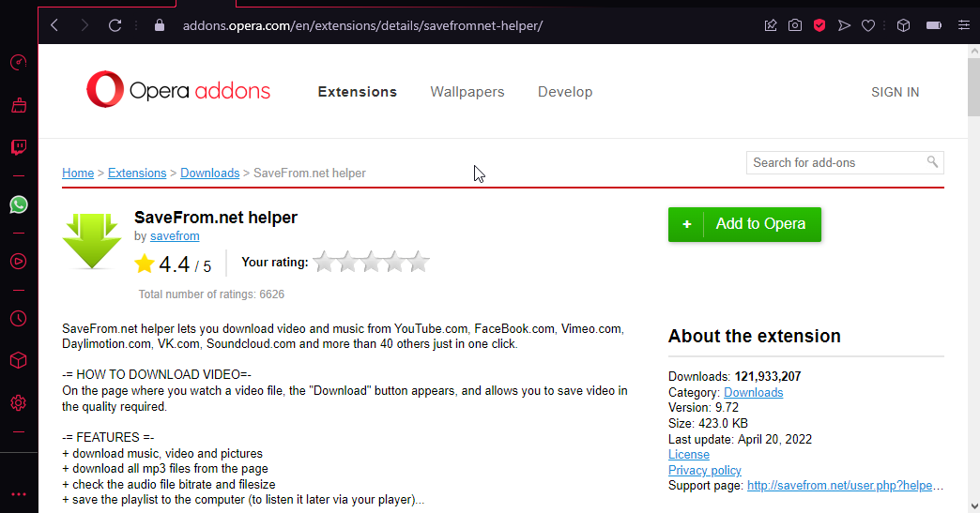Click the Last update April 20, 2022 text
Viewport: 980px width, 513px height.
click(x=740, y=439)
